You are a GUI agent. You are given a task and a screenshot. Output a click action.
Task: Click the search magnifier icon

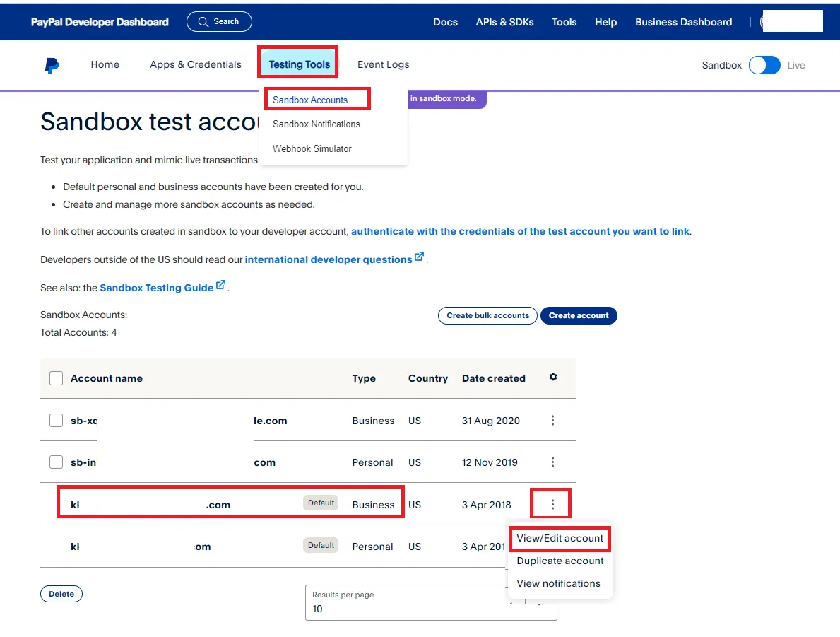[x=203, y=22]
